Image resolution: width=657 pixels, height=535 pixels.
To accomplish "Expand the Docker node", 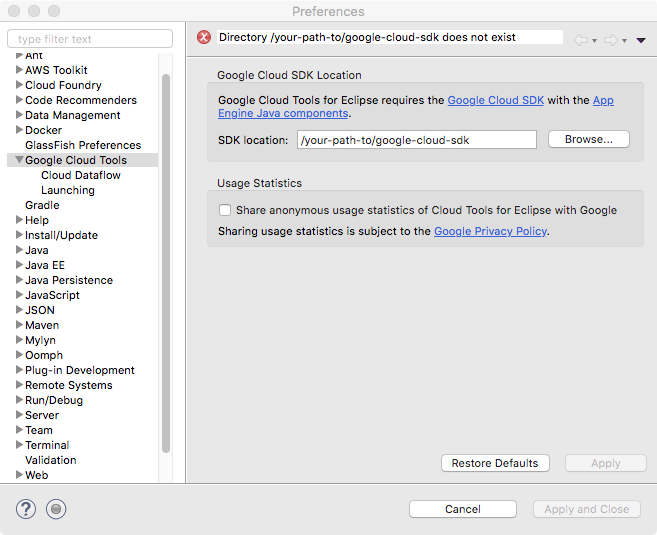I will point(19,130).
